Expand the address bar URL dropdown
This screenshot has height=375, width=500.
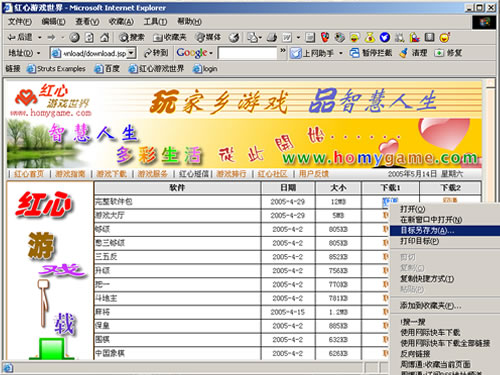click(x=131, y=53)
